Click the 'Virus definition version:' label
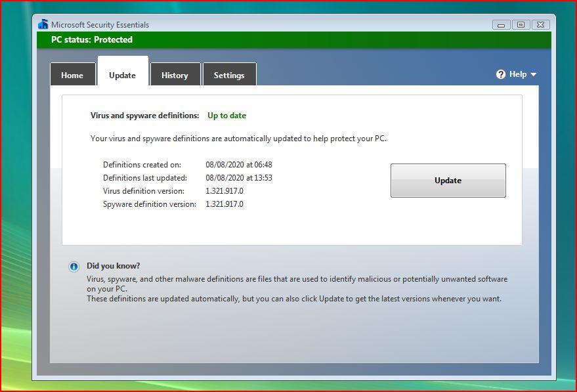Viewport: 577px width, 392px height. click(144, 191)
